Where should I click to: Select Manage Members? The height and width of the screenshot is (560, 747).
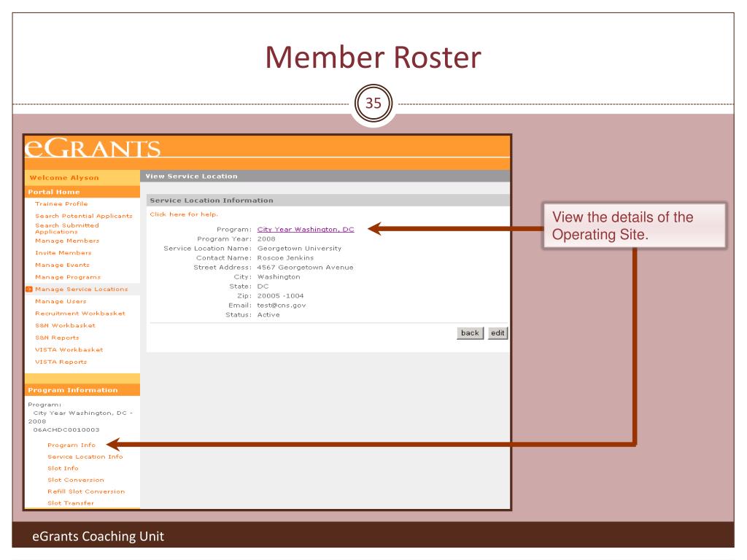point(67,241)
